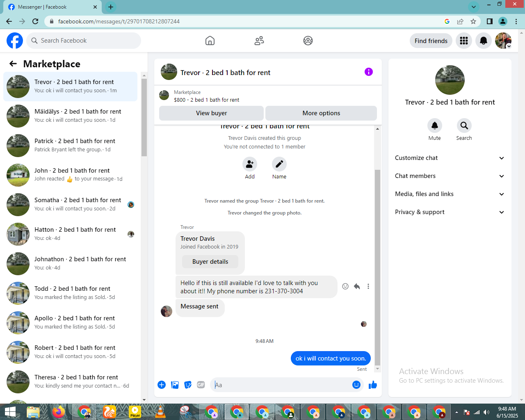Open the Hatton conversation

(x=70, y=234)
